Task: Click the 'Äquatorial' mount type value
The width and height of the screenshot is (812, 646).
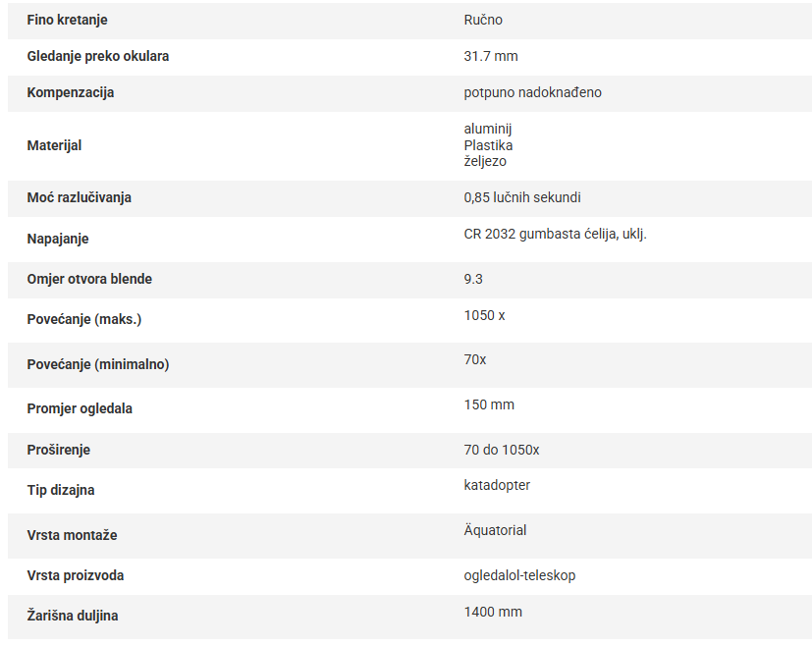Action: click(x=495, y=530)
